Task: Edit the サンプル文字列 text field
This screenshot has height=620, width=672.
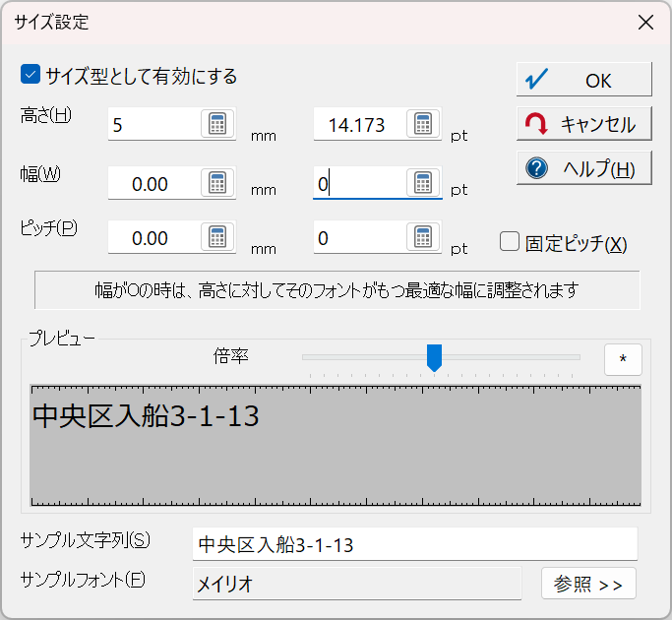Action: (415, 544)
